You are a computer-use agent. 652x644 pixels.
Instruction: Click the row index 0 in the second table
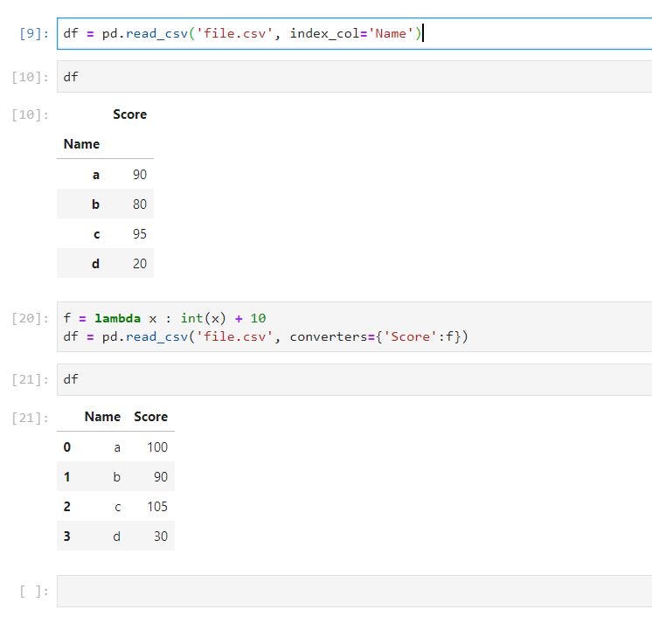(x=67, y=447)
